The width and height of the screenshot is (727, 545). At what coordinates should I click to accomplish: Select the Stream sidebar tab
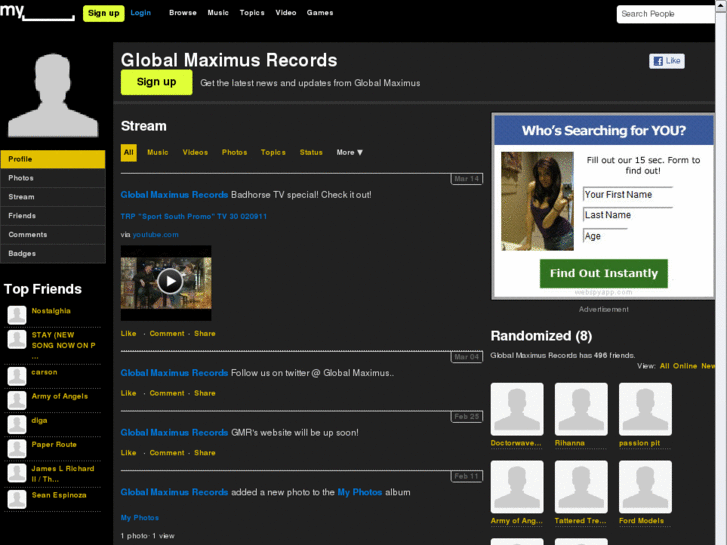pyautogui.click(x=53, y=197)
